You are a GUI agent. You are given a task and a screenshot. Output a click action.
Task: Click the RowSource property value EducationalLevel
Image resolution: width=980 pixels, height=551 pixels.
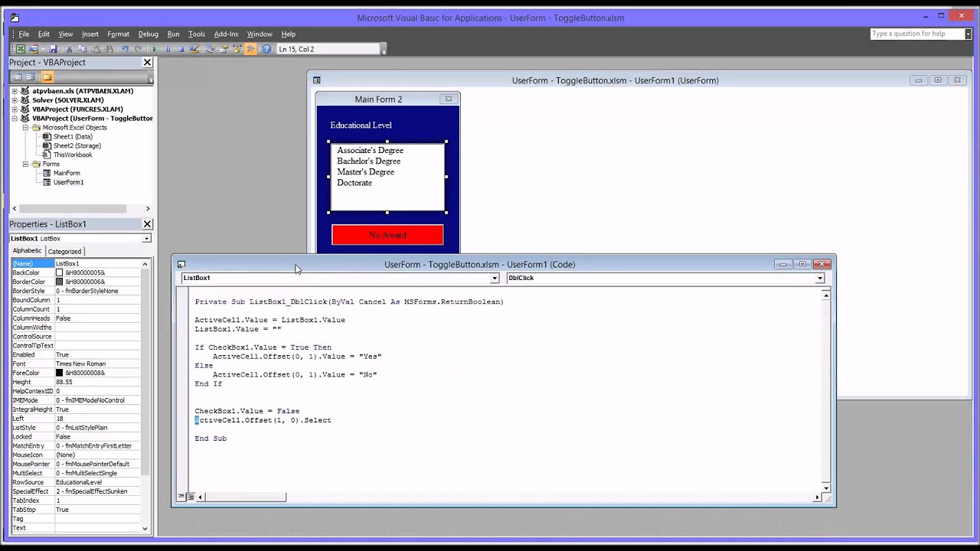pyautogui.click(x=97, y=482)
